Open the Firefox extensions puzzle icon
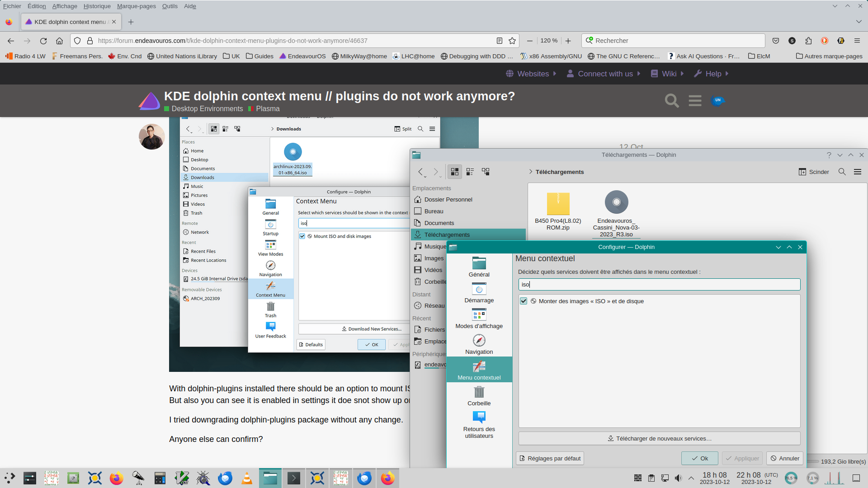868x488 pixels. 808,41
